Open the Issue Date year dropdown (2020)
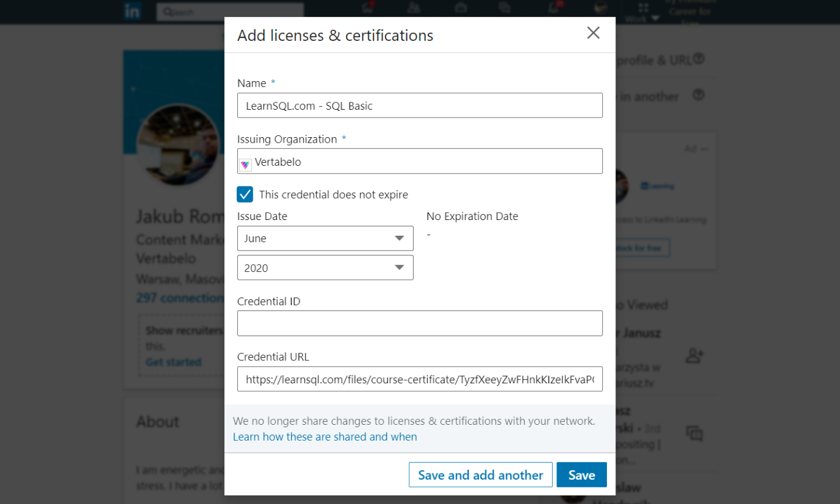840x504 pixels. [325, 268]
